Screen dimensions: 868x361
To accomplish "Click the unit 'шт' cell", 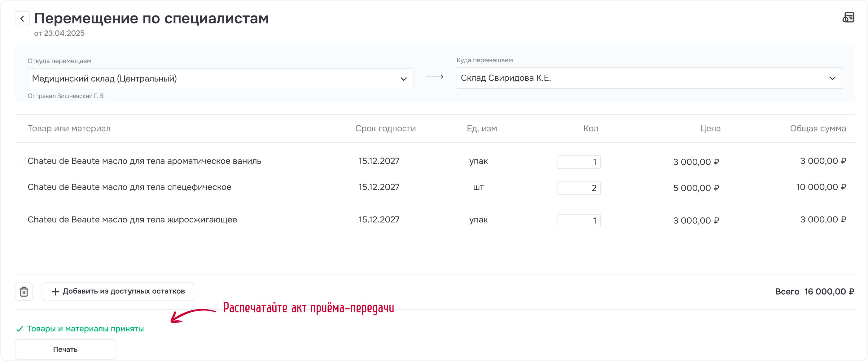I will tap(479, 187).
